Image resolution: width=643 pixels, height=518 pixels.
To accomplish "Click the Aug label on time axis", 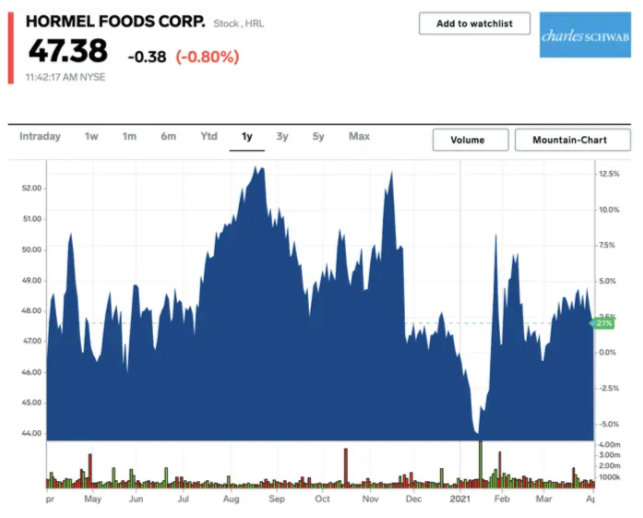I will click(x=231, y=499).
